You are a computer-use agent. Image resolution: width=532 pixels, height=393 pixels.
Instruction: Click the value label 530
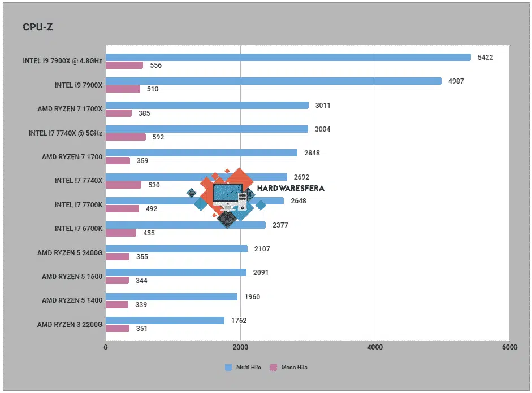(154, 185)
